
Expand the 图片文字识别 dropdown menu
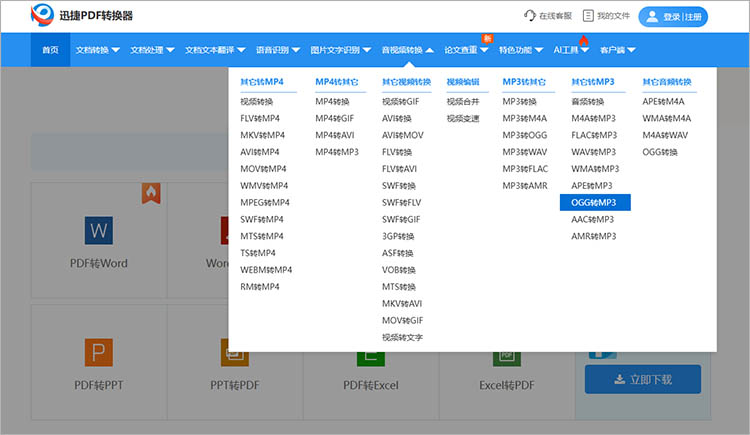click(341, 50)
